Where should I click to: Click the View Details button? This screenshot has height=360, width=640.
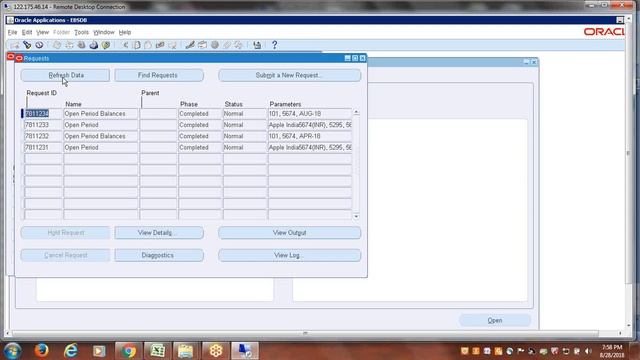(x=159, y=233)
